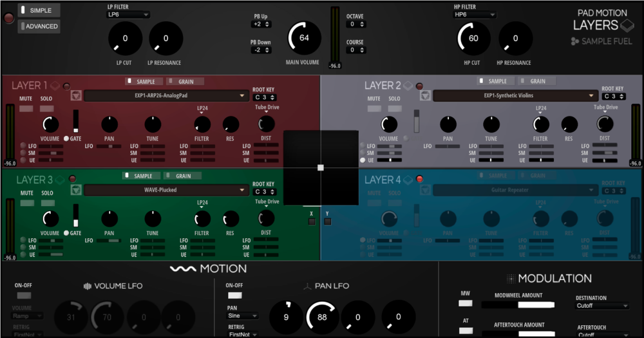Click the Layer 2 diamond icon
The height and width of the screenshot is (338, 644).
pyautogui.click(x=408, y=86)
